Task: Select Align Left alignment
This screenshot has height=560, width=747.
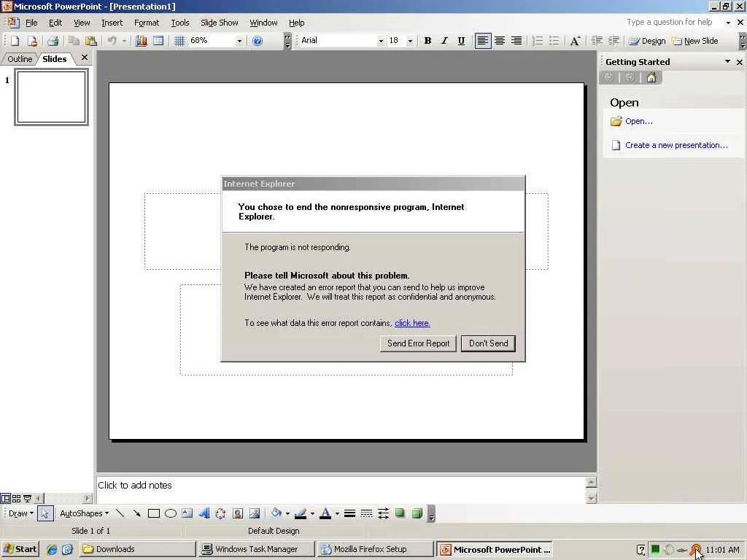Action: coord(483,41)
